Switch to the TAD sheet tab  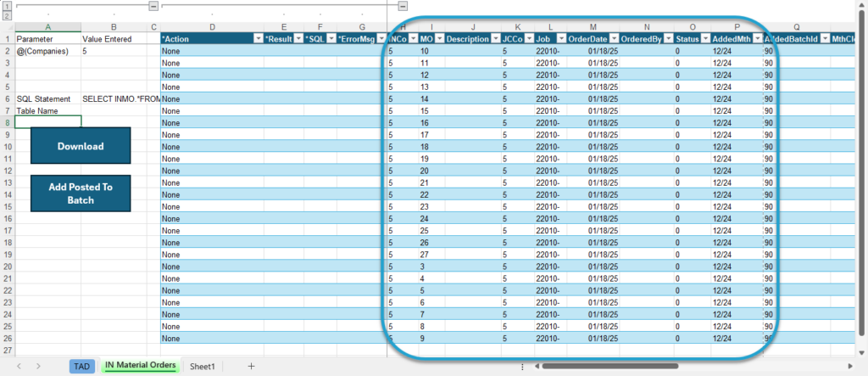pyautogui.click(x=82, y=366)
